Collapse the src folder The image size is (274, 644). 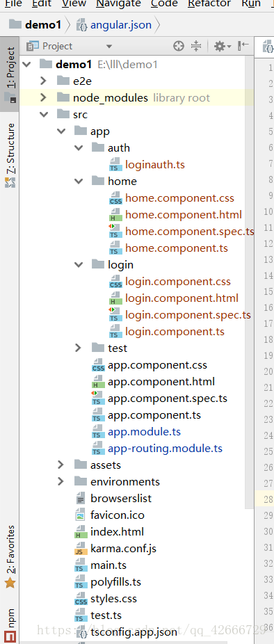click(44, 115)
